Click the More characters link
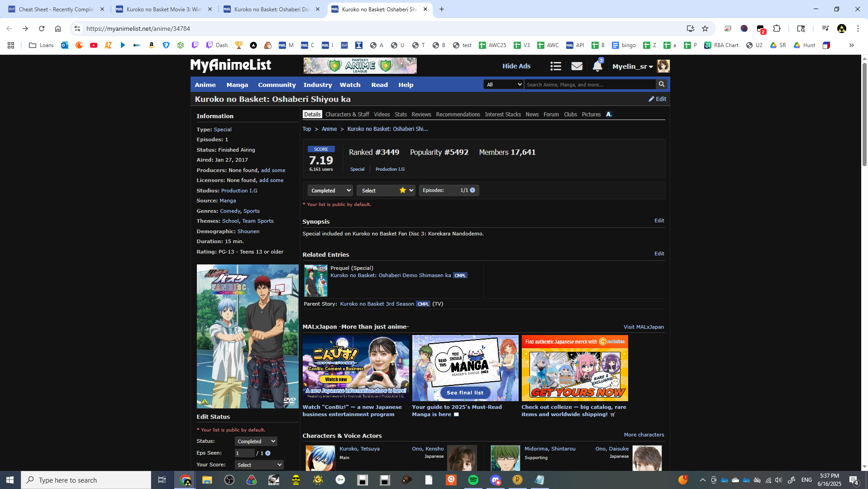Viewport: 868px width, 489px height. pyautogui.click(x=644, y=435)
